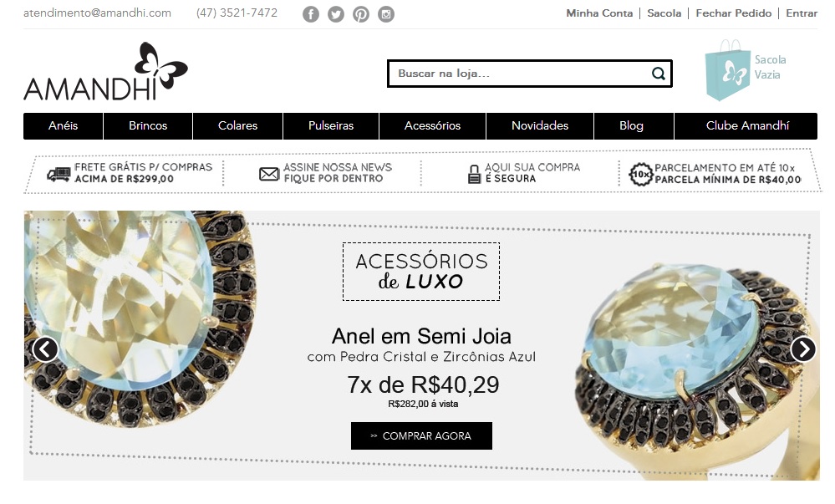This screenshot has height=504, width=835.
Task: Open the Minha Conta link
Action: [599, 13]
